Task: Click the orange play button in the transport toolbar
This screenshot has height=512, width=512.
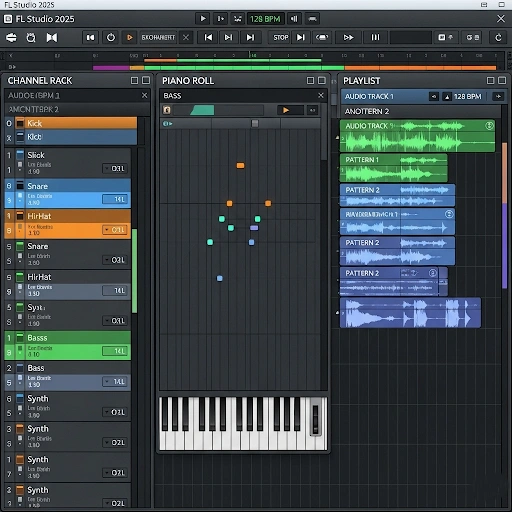Action: tap(130, 37)
